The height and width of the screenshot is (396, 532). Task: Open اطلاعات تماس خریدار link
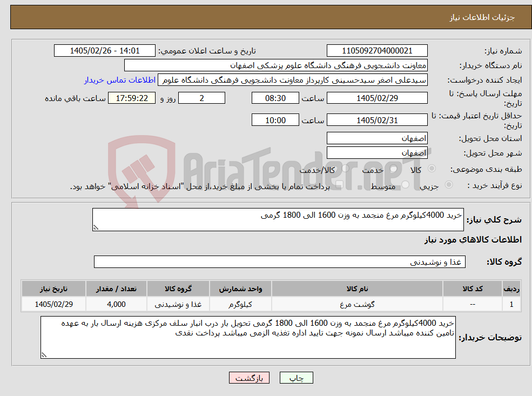click(x=120, y=80)
